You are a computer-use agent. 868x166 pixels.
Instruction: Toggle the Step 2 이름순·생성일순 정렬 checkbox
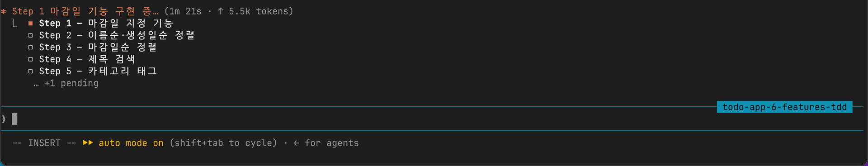(x=30, y=35)
